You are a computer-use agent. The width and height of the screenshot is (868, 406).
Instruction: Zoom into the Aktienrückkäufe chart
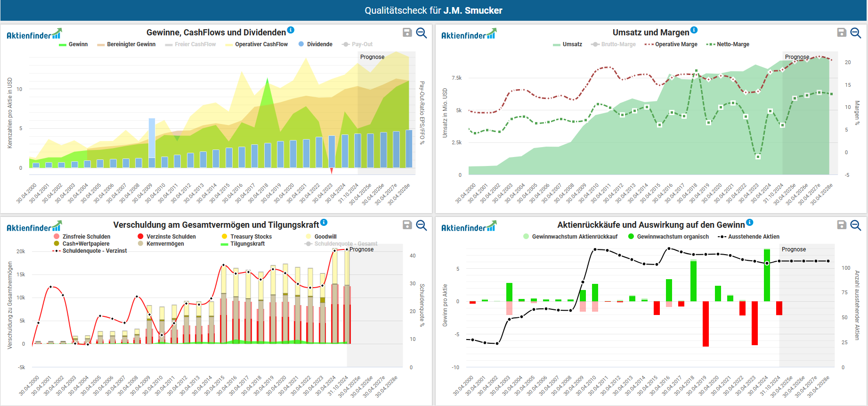(856, 225)
